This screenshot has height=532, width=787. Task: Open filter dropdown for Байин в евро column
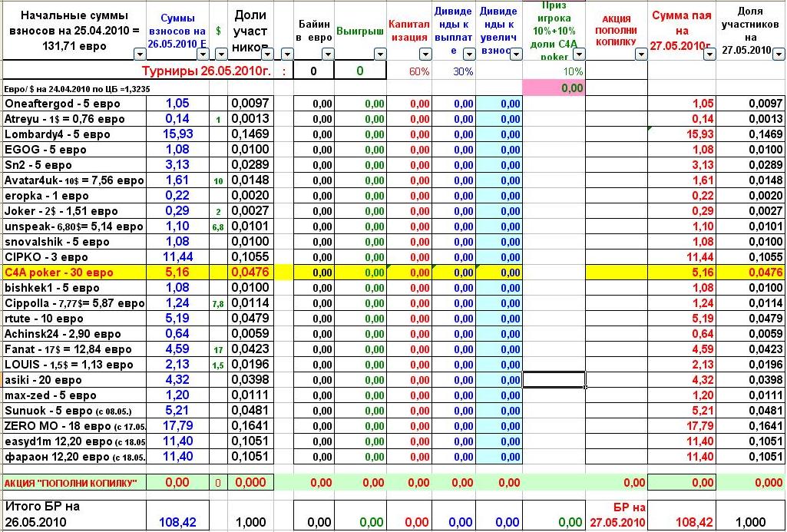point(328,55)
